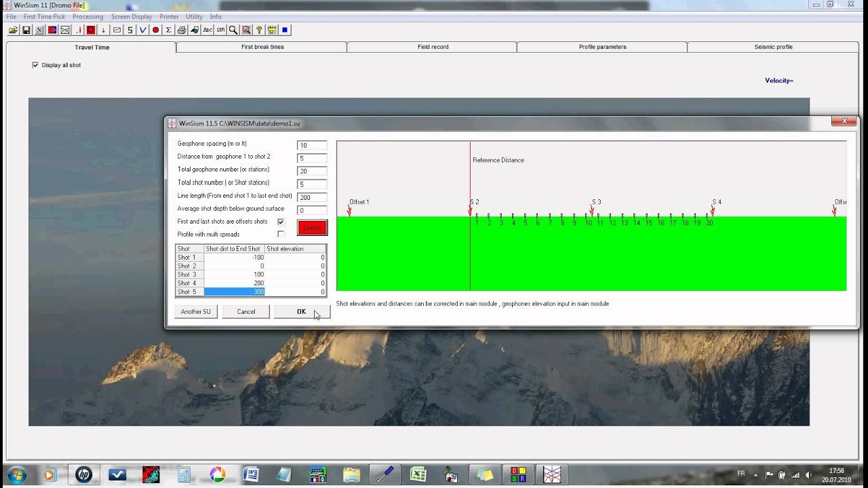Open the HP icon in the taskbar
Viewport: 868px width, 488px height.
pyautogui.click(x=83, y=474)
